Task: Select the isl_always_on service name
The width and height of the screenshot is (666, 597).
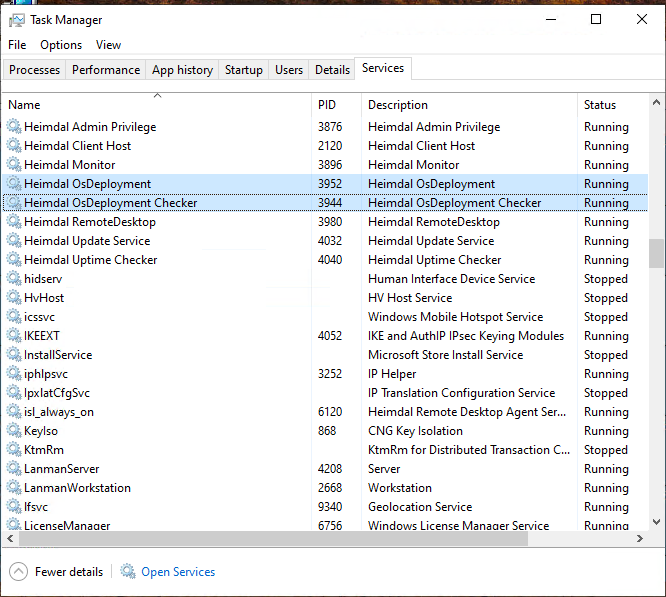Action: coord(59,411)
